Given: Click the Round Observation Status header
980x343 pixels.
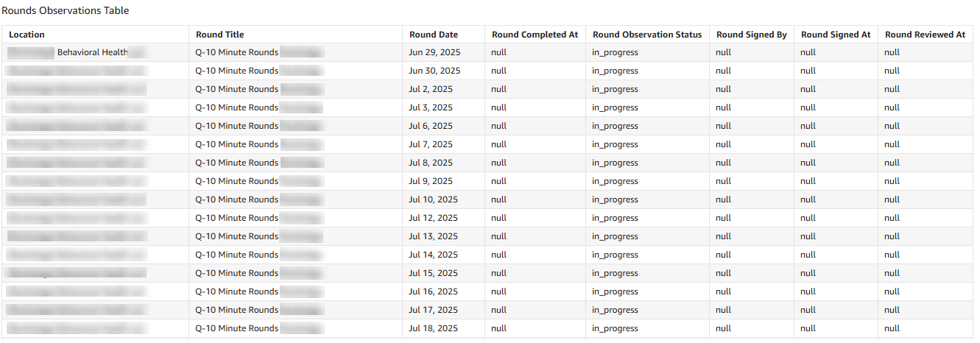Looking at the screenshot, I should coord(647,35).
